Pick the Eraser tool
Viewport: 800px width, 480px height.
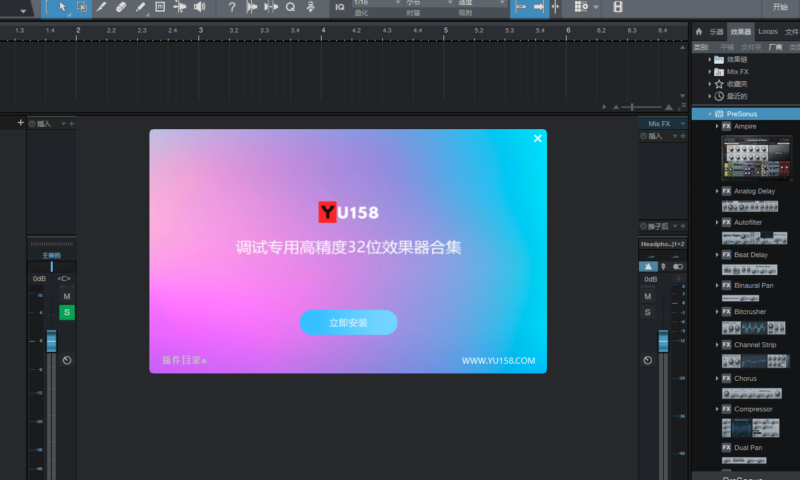pos(121,8)
